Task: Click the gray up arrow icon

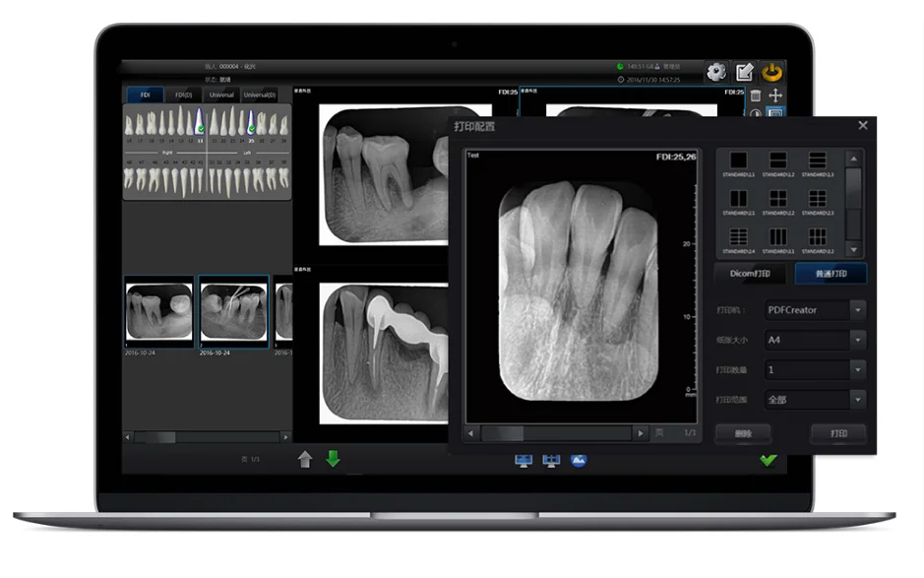Action: tap(305, 459)
